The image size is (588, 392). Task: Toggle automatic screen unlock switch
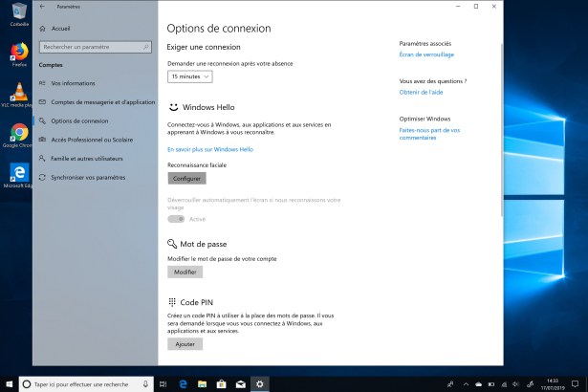pyautogui.click(x=176, y=219)
